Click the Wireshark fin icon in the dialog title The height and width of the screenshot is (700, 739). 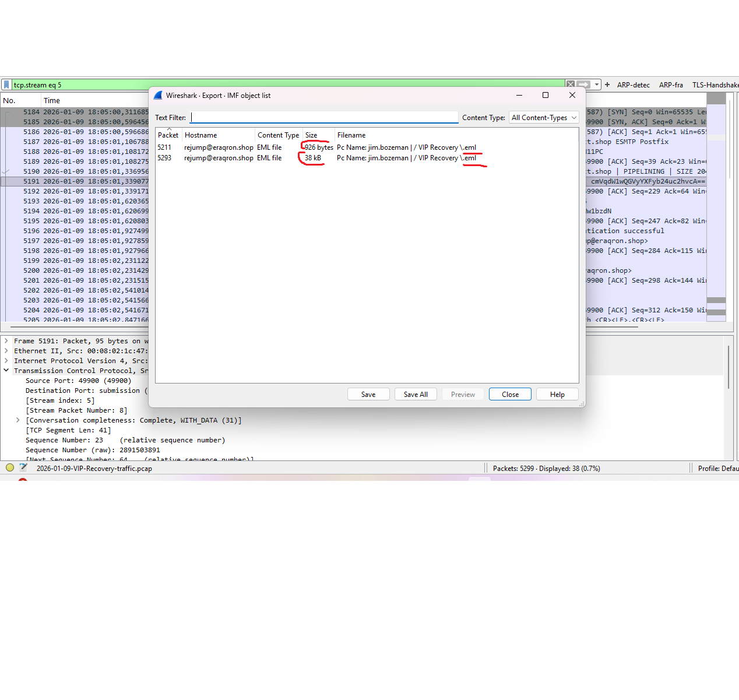158,95
